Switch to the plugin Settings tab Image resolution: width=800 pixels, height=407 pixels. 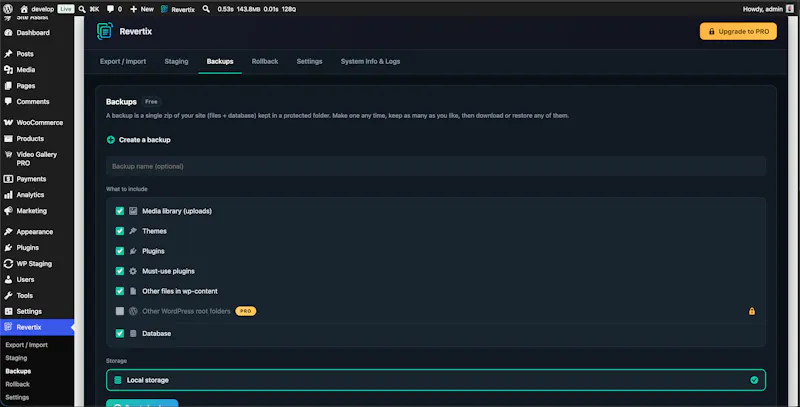click(309, 61)
